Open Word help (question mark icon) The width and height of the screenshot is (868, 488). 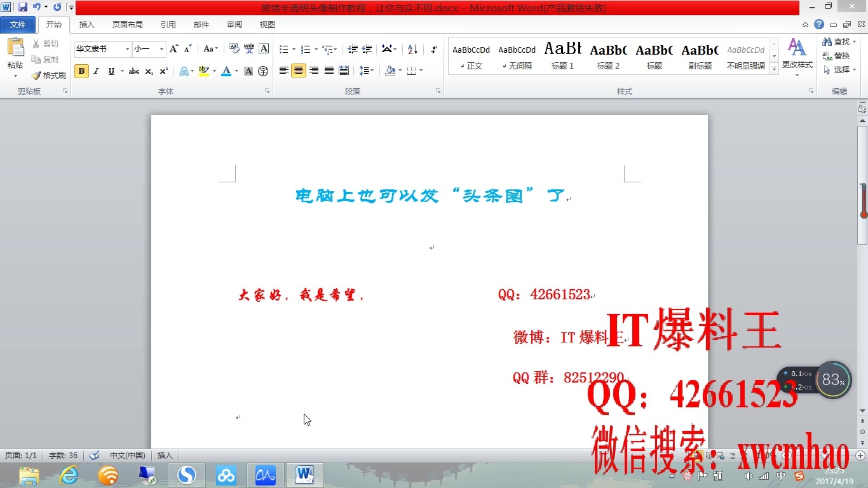click(819, 24)
